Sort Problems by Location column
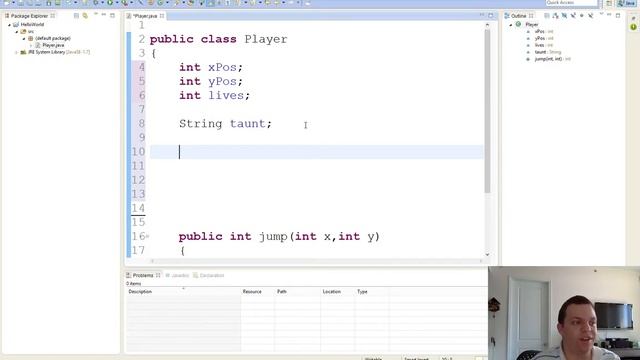The height and width of the screenshot is (360, 640). 338,291
